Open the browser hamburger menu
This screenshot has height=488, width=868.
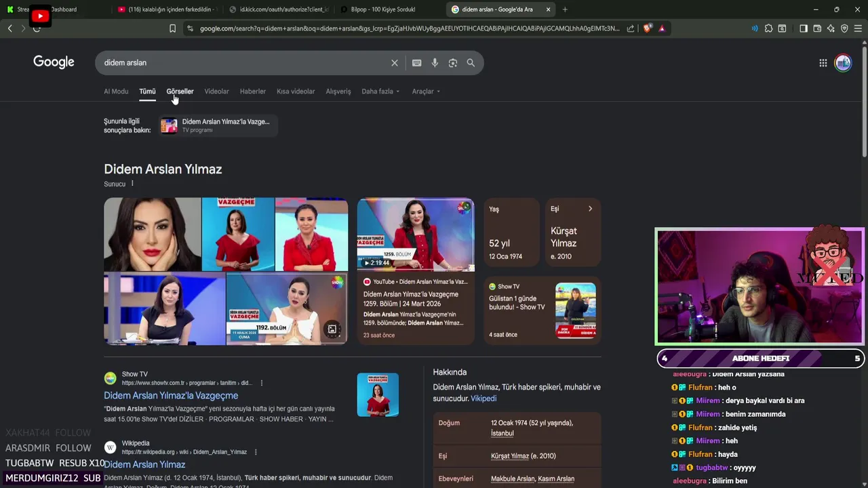pyautogui.click(x=858, y=28)
